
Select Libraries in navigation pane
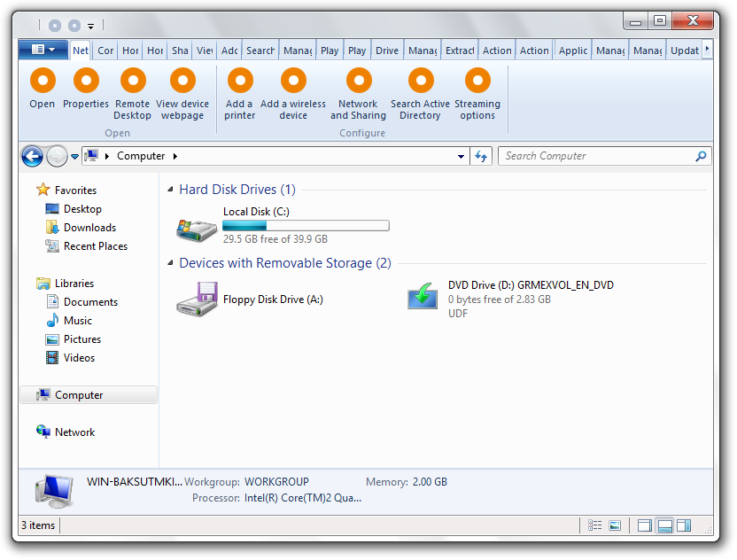click(x=74, y=283)
